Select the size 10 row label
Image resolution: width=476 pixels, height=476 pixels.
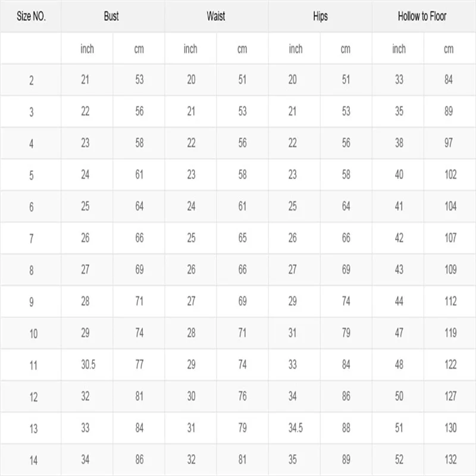pos(33,334)
